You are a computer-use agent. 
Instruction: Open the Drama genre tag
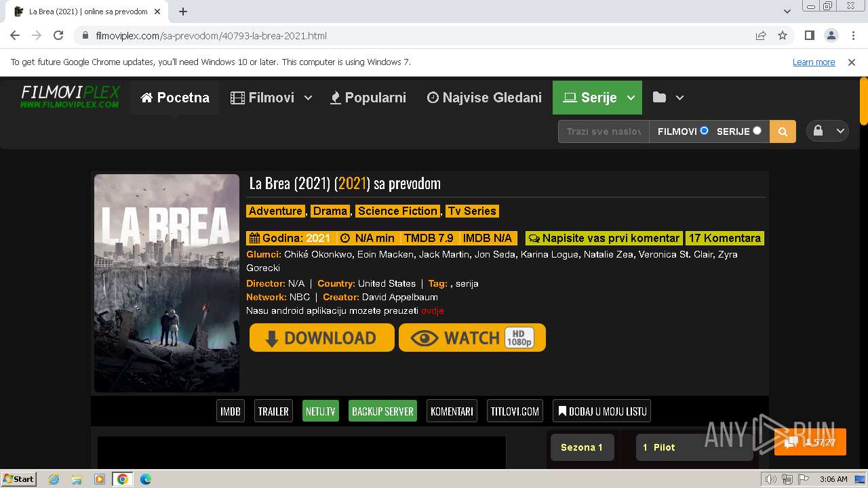[330, 211]
